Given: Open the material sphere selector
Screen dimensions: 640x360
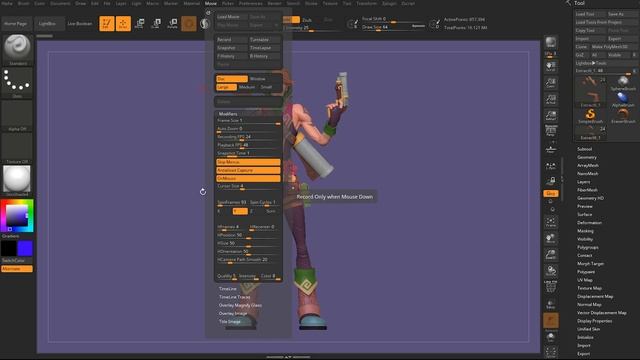Looking at the screenshot, I should click(x=17, y=181).
